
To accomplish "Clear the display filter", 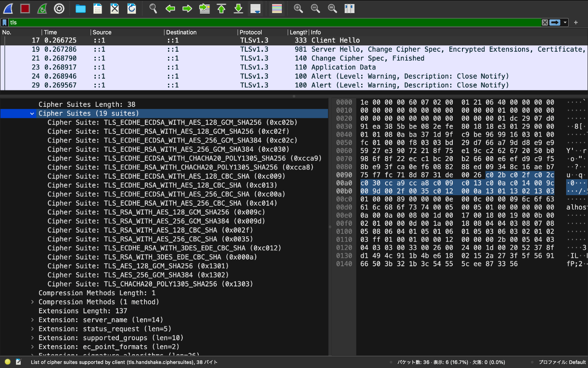I will [545, 22].
